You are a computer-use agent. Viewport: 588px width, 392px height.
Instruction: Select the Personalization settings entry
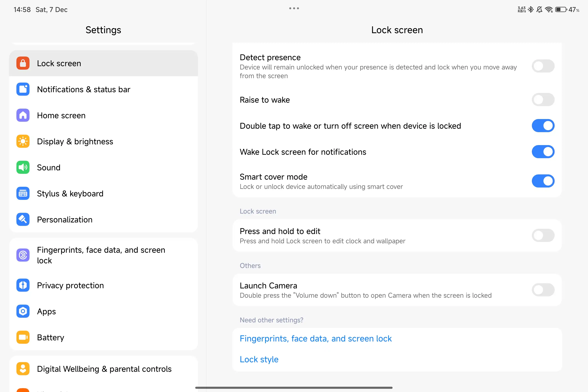tap(104, 219)
